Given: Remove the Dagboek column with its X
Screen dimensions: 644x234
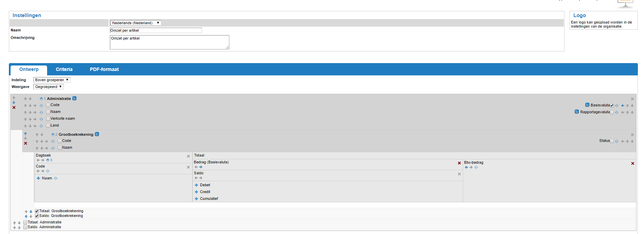Looking at the screenshot, I should click(188, 156).
